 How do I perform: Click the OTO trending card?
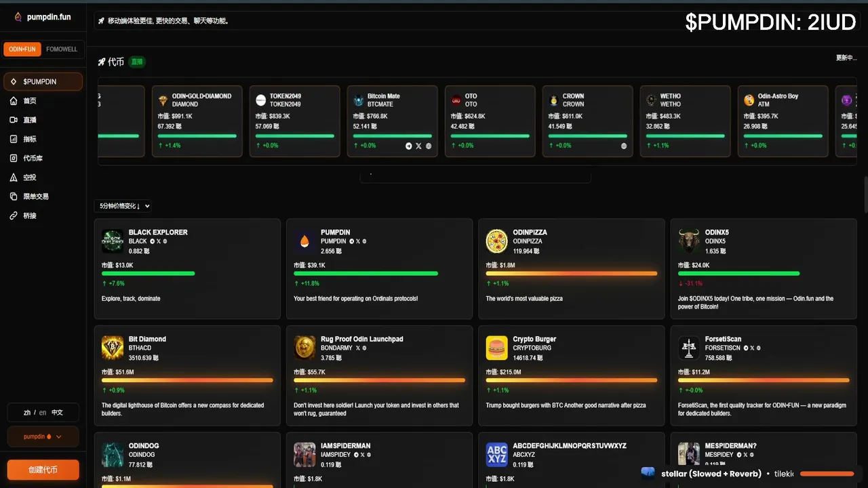(490, 121)
